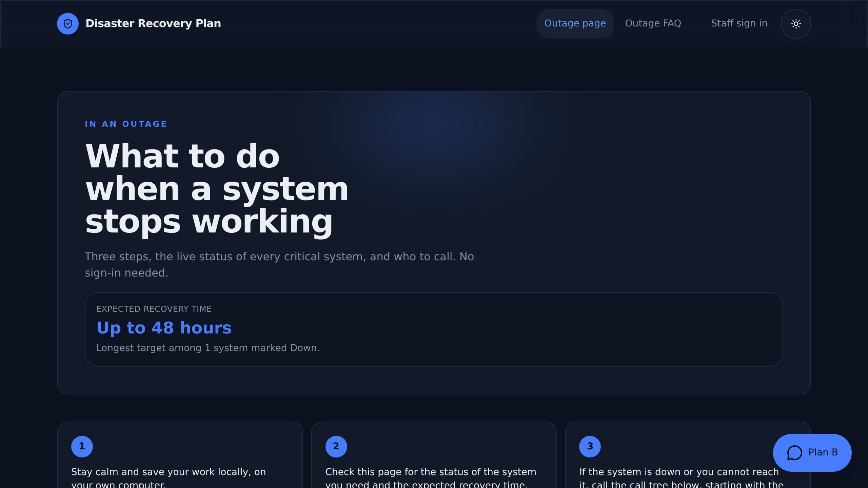The image size is (868, 488).
Task: Click the 'IN AN OUTAGE' heading label
Action: point(126,124)
